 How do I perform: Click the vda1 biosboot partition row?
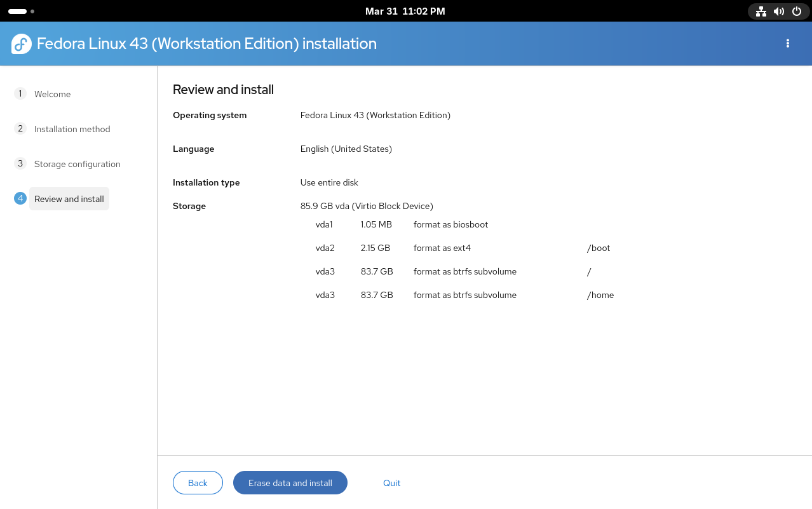coord(463,224)
